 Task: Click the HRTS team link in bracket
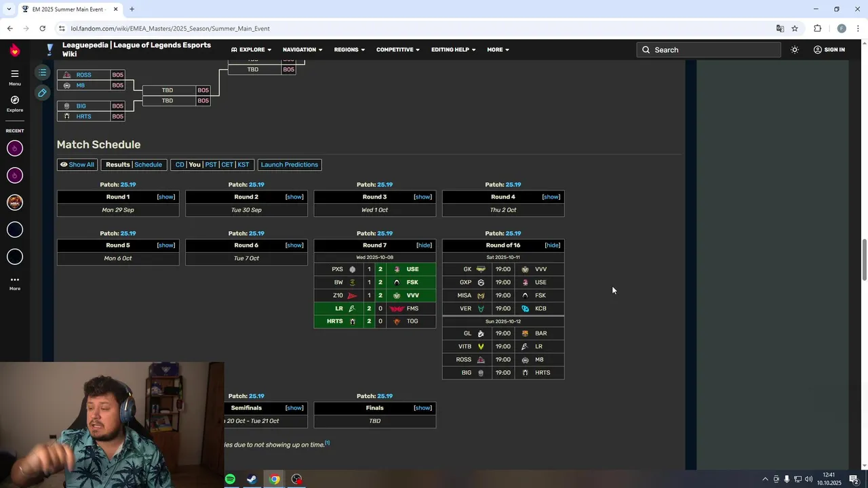pyautogui.click(x=83, y=117)
